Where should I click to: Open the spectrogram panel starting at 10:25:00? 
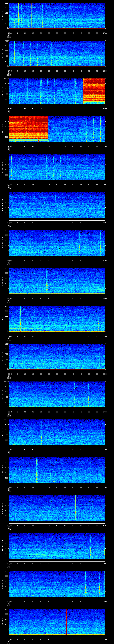[x=57, y=357]
